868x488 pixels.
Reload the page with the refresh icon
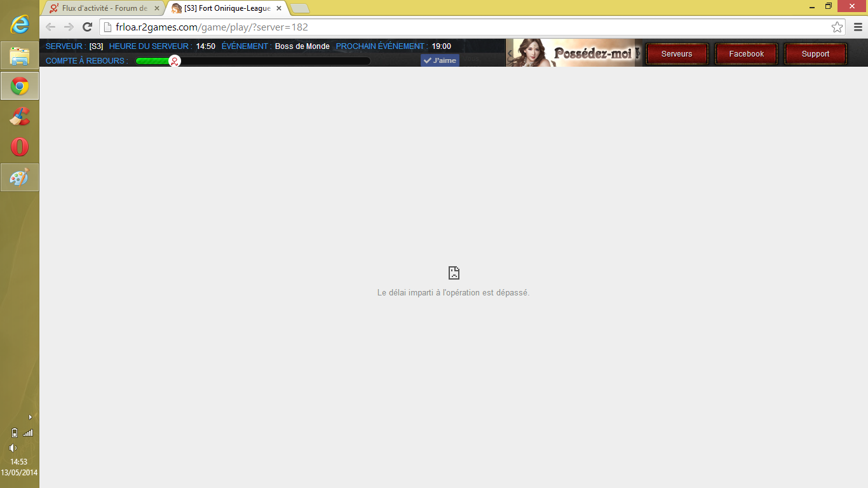pyautogui.click(x=88, y=27)
